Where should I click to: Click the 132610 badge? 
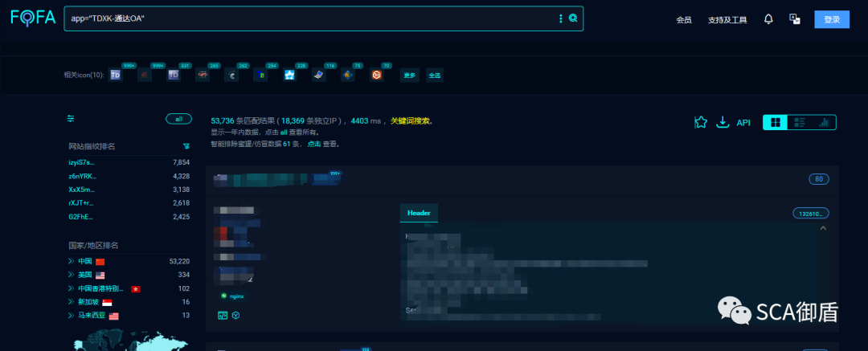coord(811,213)
